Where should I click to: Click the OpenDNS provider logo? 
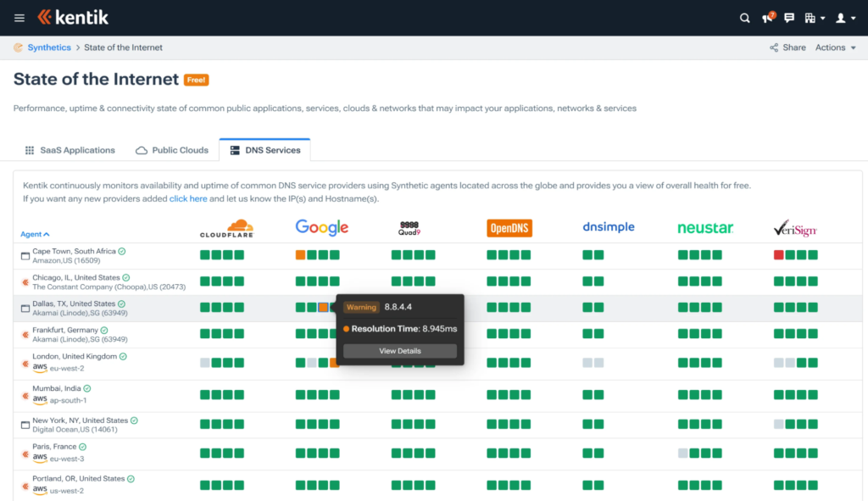tap(509, 228)
